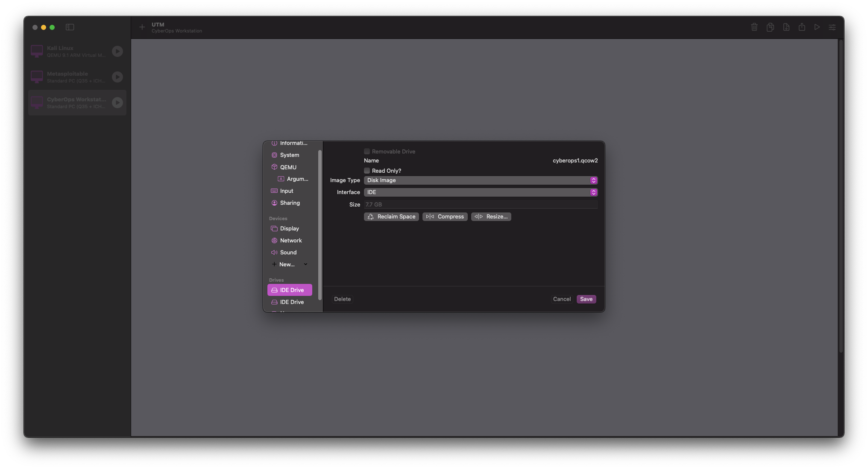868x469 pixels.
Task: Open the Sharing settings section
Action: pyautogui.click(x=290, y=203)
